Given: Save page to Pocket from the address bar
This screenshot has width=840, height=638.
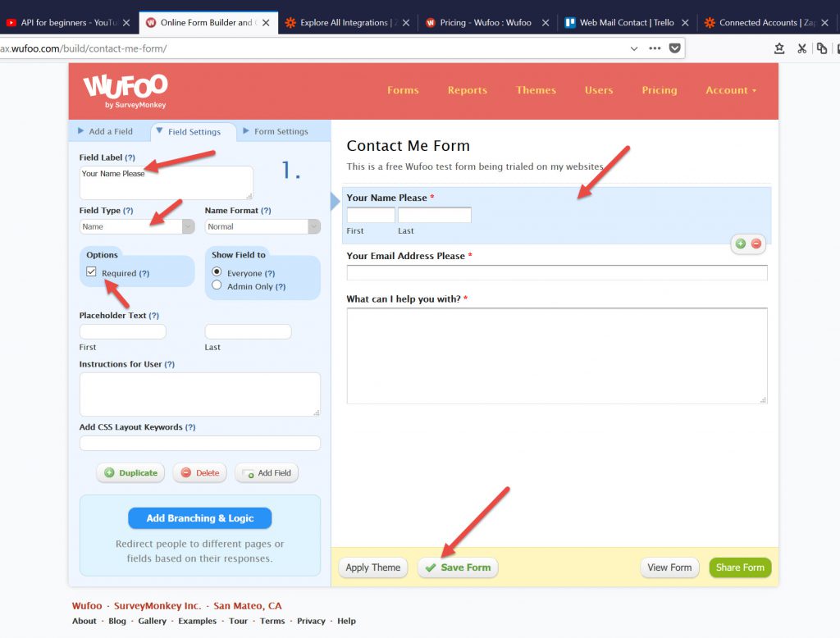Looking at the screenshot, I should point(675,48).
